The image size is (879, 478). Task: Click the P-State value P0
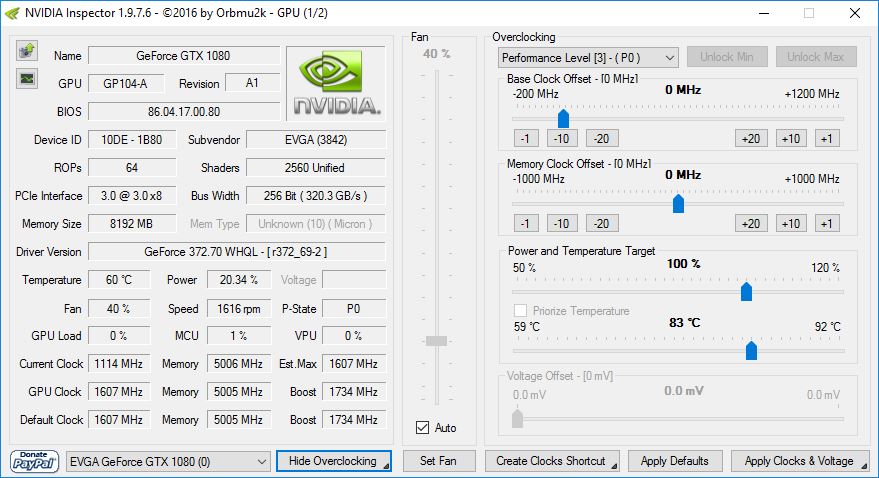pyautogui.click(x=354, y=308)
